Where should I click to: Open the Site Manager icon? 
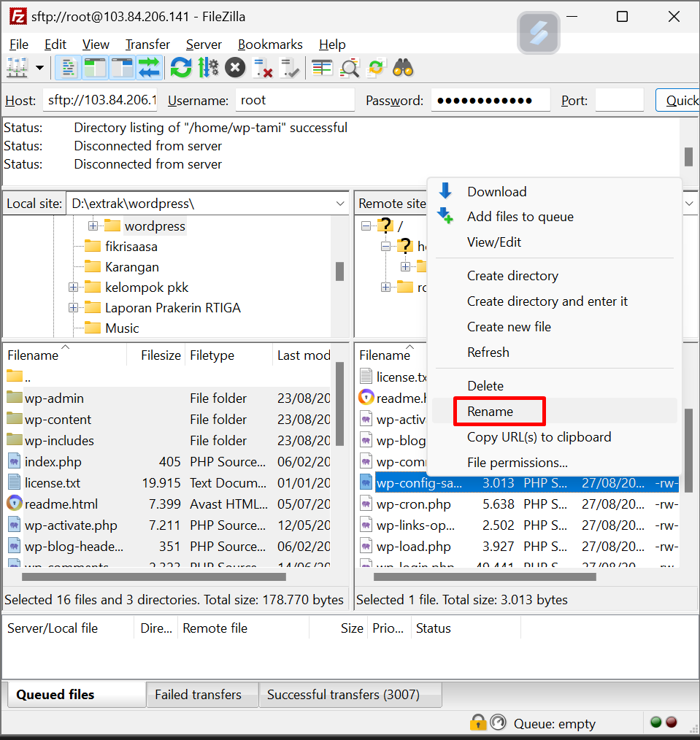(18, 69)
